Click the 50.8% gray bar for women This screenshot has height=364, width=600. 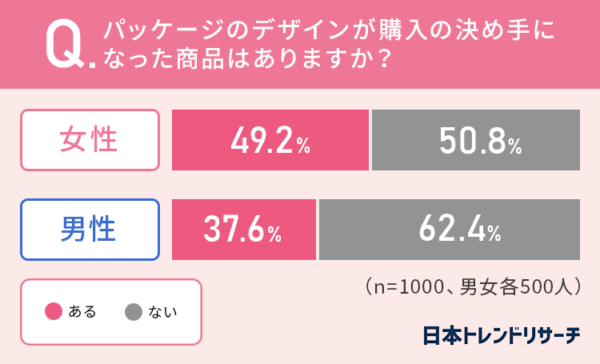[x=476, y=140]
